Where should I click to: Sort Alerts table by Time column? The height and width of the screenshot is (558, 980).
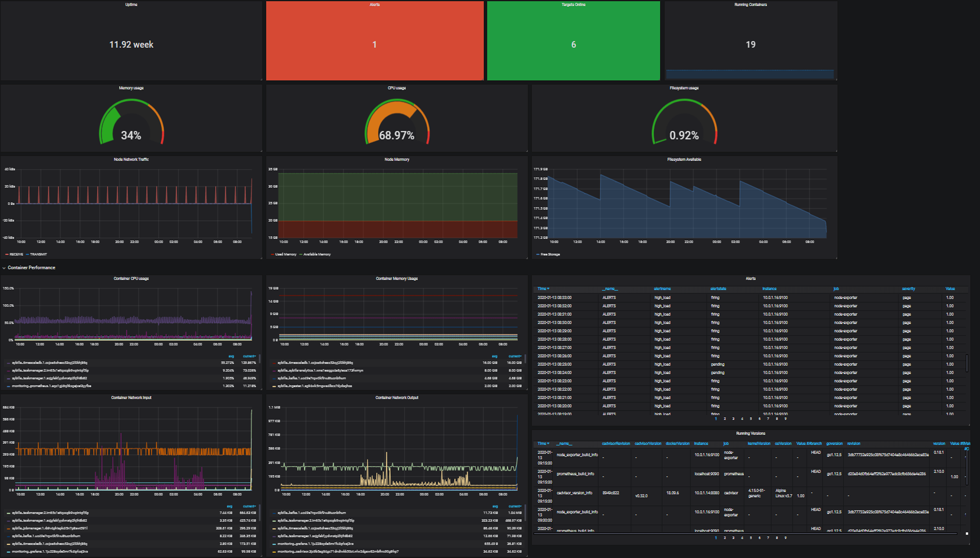[543, 289]
